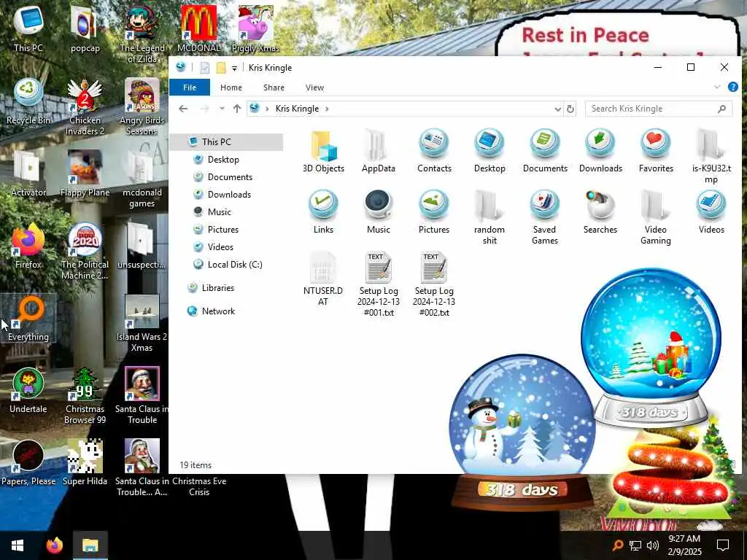This screenshot has height=560, width=747.
Task: Open the Music folder in file pane
Action: (x=379, y=213)
